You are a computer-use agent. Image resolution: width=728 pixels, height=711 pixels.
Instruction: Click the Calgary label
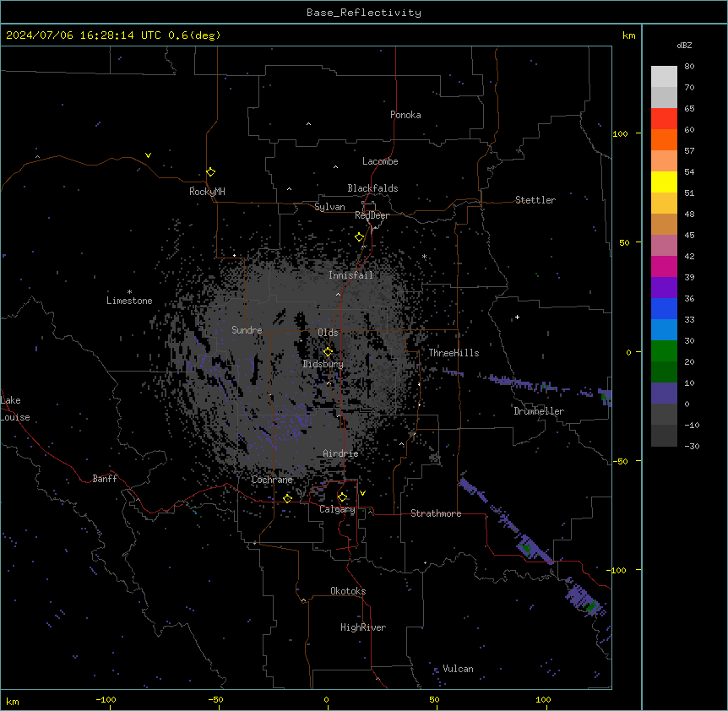[337, 509]
